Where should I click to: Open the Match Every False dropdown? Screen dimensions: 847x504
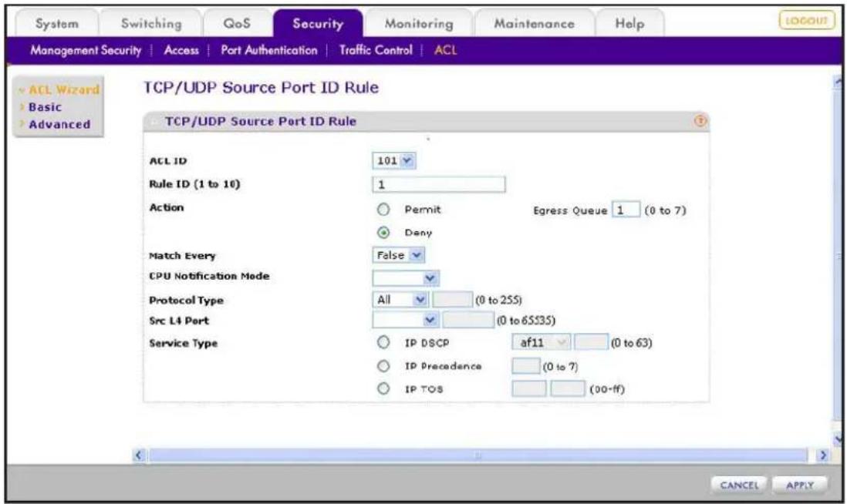[x=398, y=255]
